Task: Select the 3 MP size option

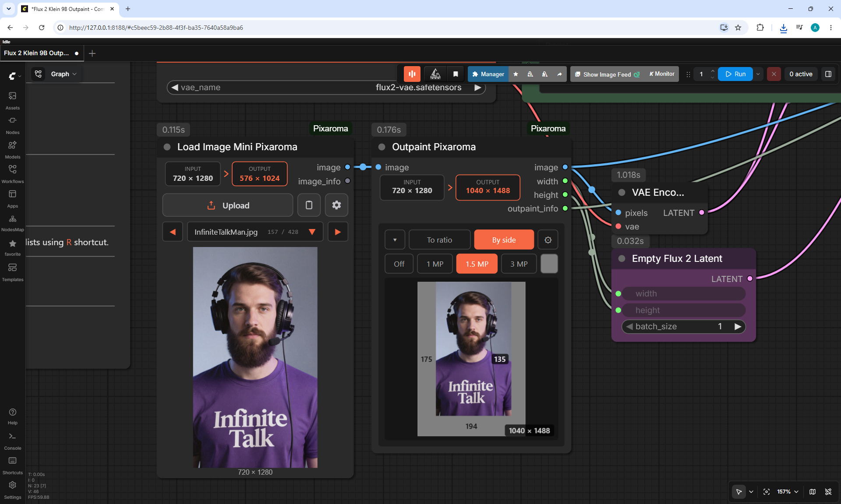Action: click(x=519, y=264)
